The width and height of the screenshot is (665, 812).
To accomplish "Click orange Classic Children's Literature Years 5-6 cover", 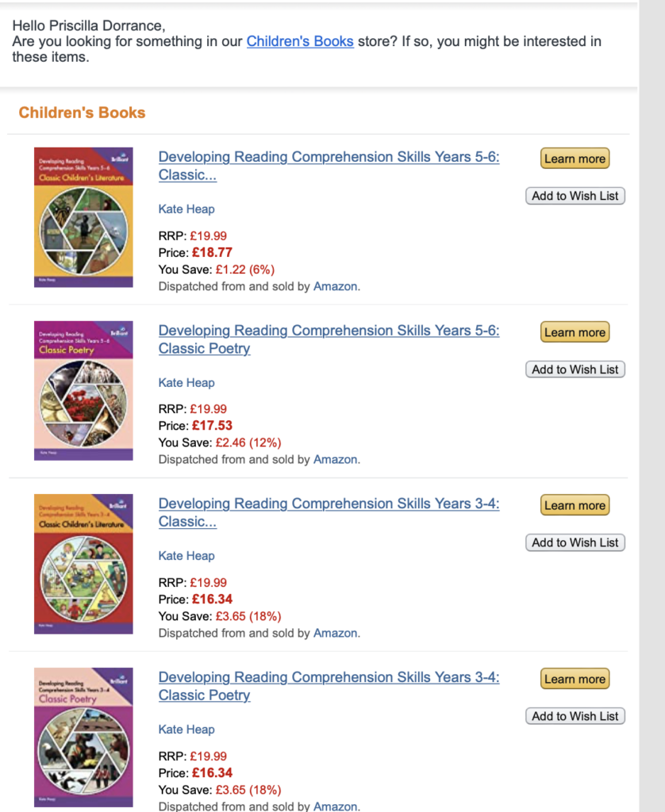I will pos(83,217).
